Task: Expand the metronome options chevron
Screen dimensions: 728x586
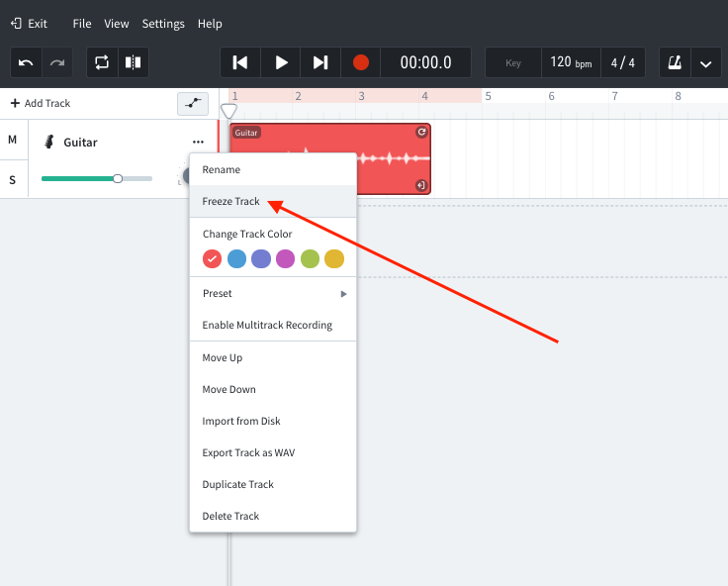Action: pyautogui.click(x=705, y=62)
